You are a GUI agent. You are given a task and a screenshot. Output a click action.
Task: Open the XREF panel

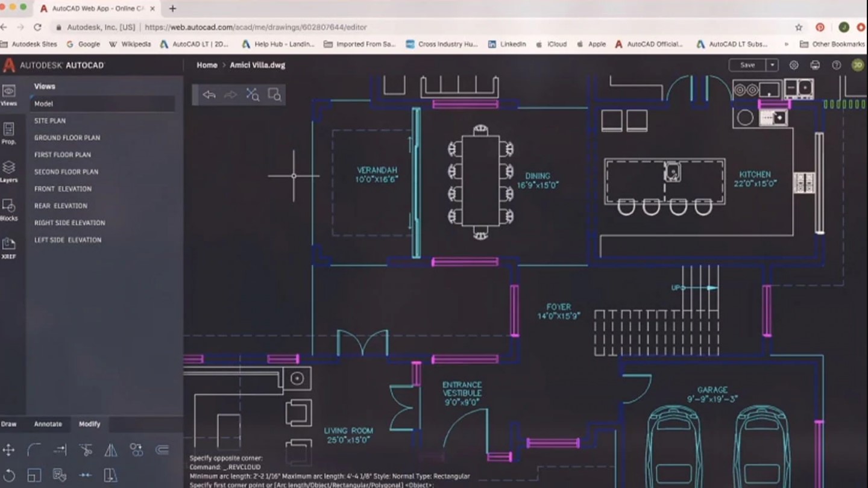(x=9, y=246)
